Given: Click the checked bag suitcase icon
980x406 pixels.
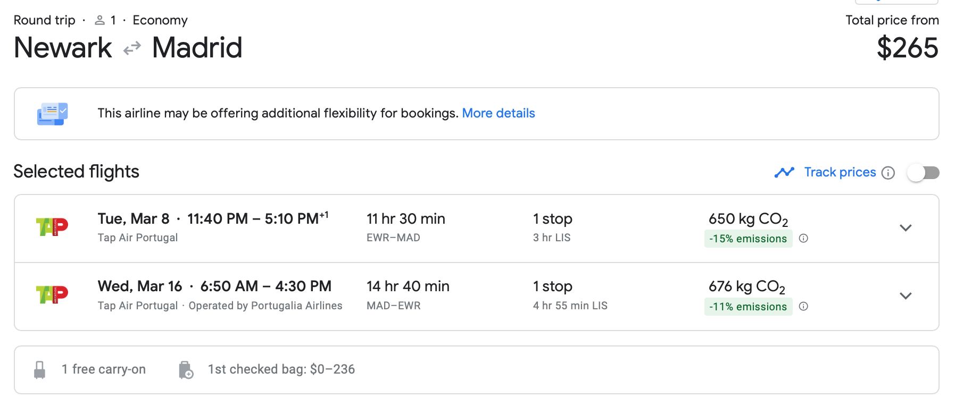Looking at the screenshot, I should click(186, 370).
